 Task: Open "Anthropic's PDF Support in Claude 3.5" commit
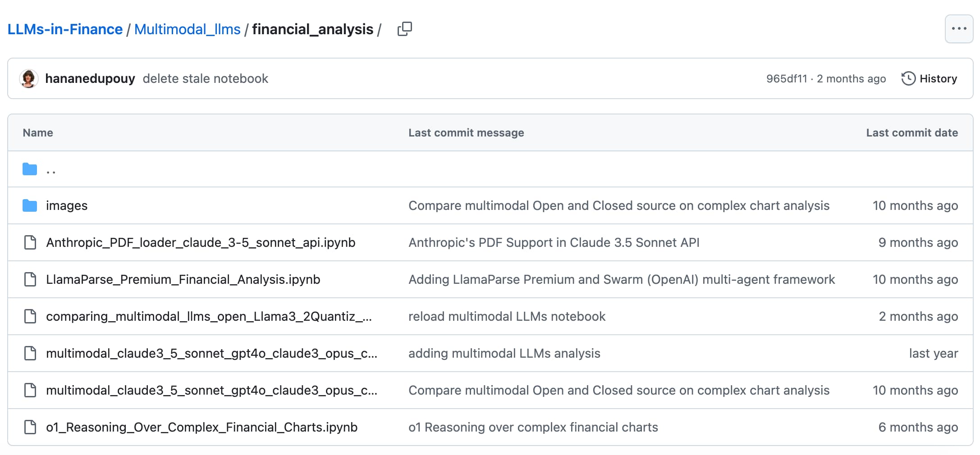554,242
